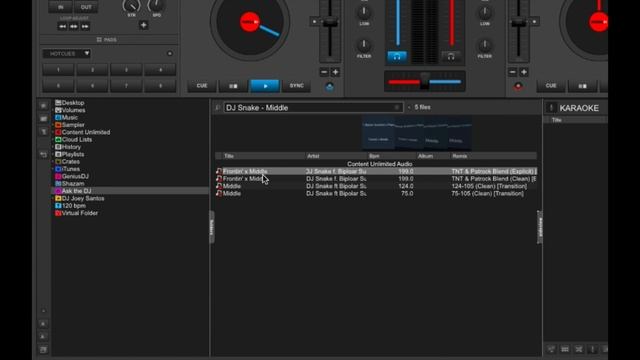The image size is (640, 360).
Task: Select the pink GeniusDJ icon
Action: point(58,176)
